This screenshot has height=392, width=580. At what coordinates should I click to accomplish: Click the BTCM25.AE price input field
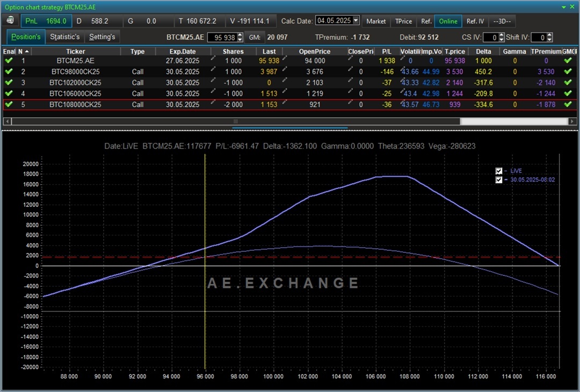pyautogui.click(x=222, y=38)
